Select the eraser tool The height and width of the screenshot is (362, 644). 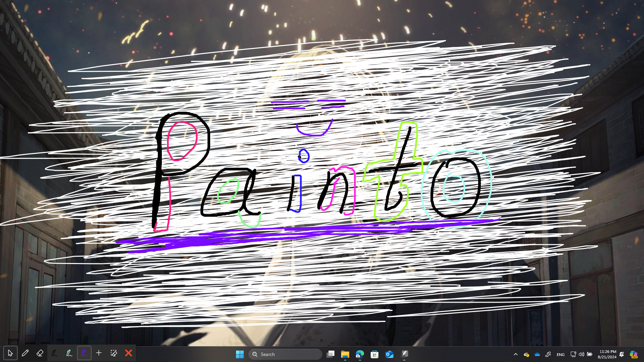click(40, 353)
